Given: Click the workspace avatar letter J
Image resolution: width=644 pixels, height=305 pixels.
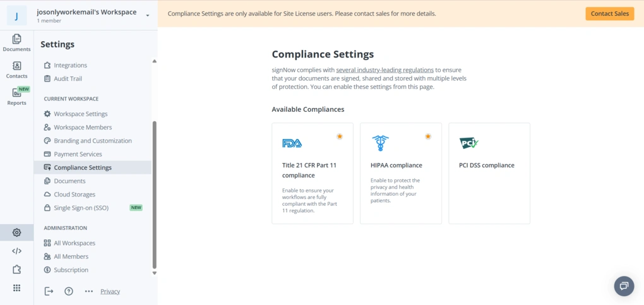Looking at the screenshot, I should [16, 16].
